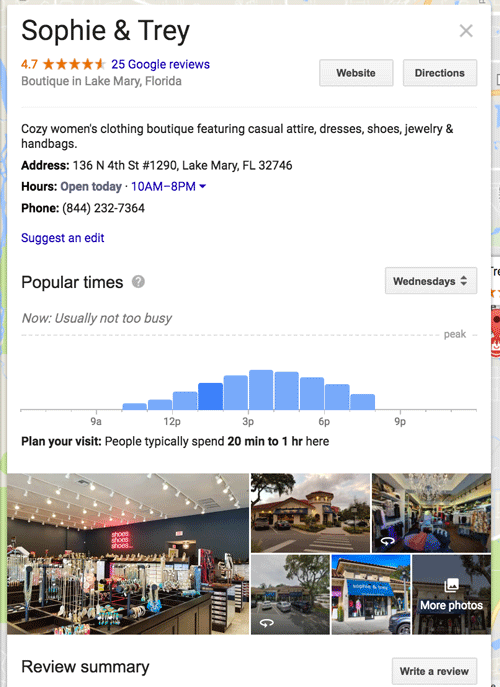Open the 25 Google reviews link
This screenshot has height=687, width=500.
click(160, 64)
